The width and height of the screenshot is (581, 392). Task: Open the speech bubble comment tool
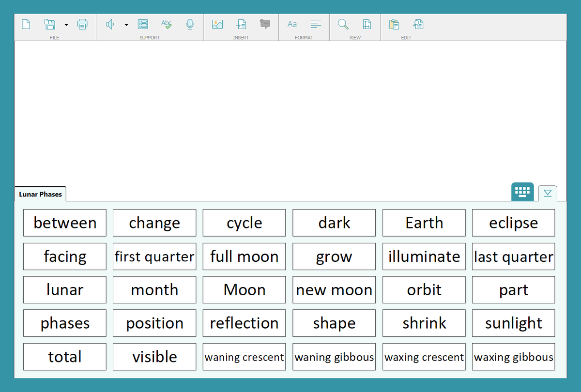click(x=265, y=24)
